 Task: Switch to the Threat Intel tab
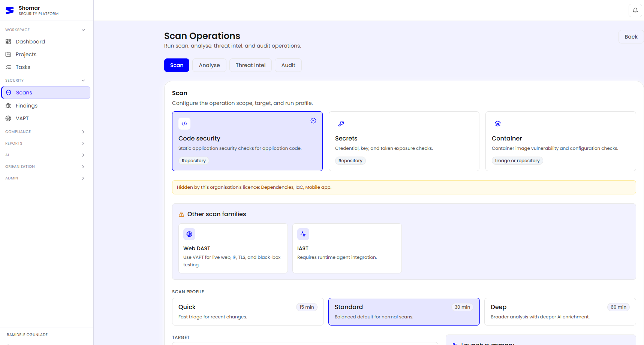coord(250,65)
